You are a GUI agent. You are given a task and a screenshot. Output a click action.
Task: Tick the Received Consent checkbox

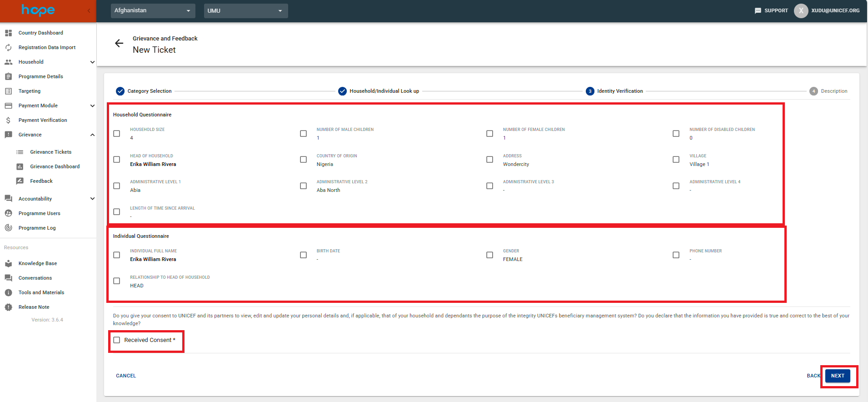click(x=117, y=340)
